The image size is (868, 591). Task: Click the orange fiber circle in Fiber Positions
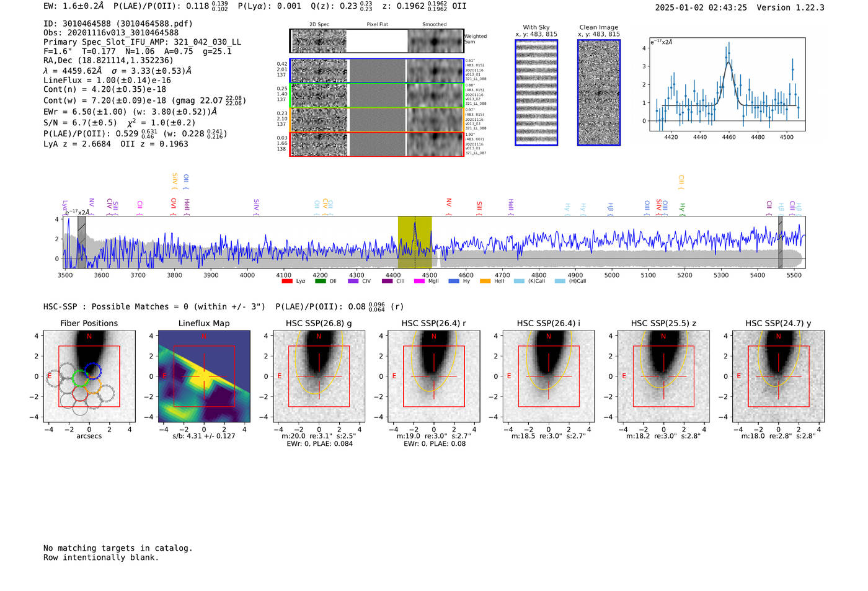(x=93, y=386)
